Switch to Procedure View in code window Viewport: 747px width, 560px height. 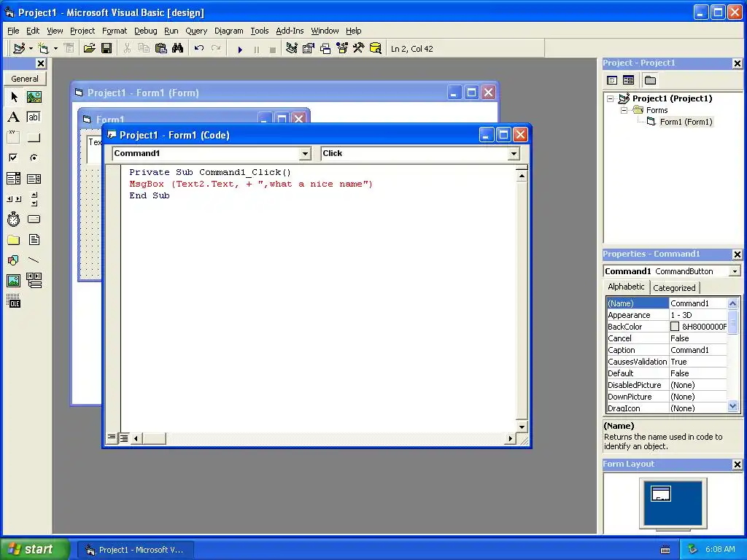pyautogui.click(x=112, y=437)
